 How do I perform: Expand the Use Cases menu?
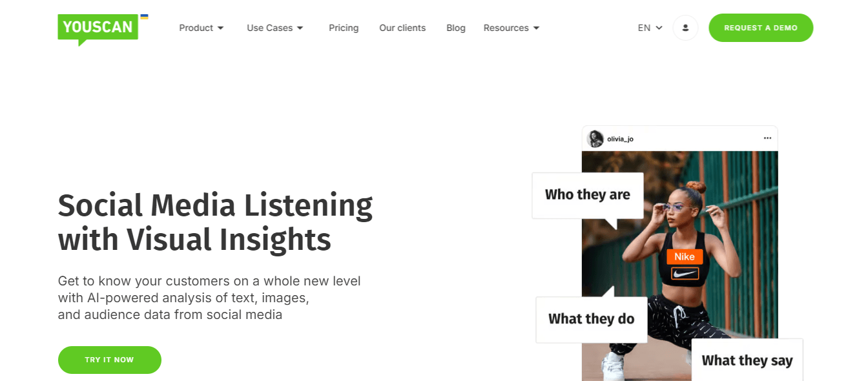pyautogui.click(x=274, y=28)
